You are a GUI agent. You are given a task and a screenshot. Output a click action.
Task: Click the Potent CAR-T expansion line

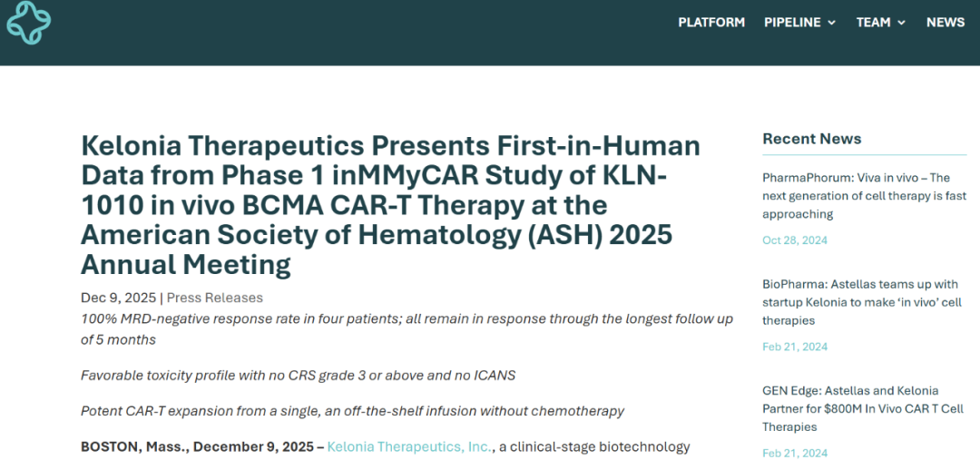pyautogui.click(x=352, y=411)
